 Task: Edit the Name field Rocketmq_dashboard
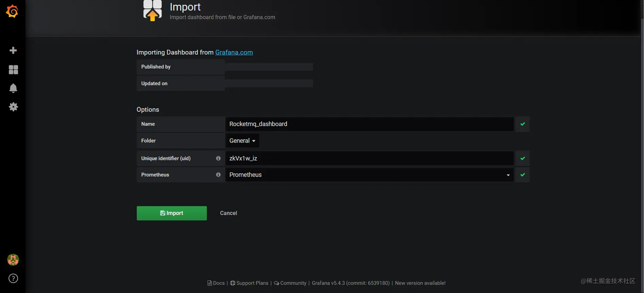point(369,124)
